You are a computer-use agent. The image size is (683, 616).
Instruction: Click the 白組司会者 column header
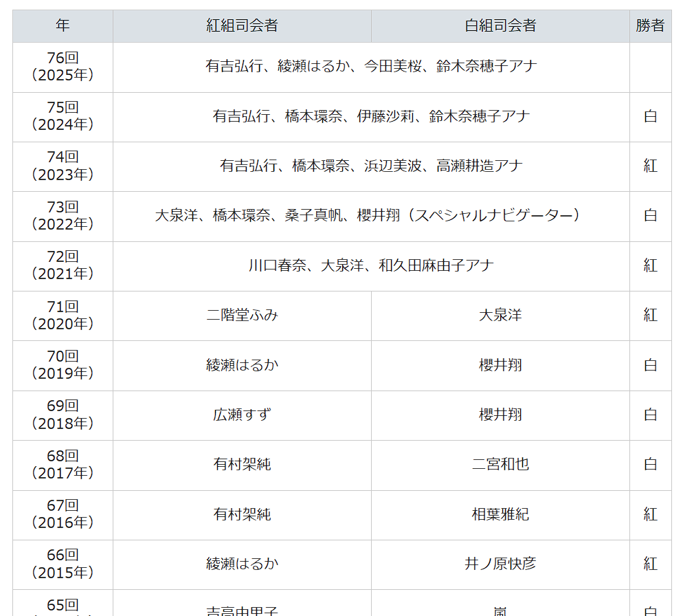[500, 26]
